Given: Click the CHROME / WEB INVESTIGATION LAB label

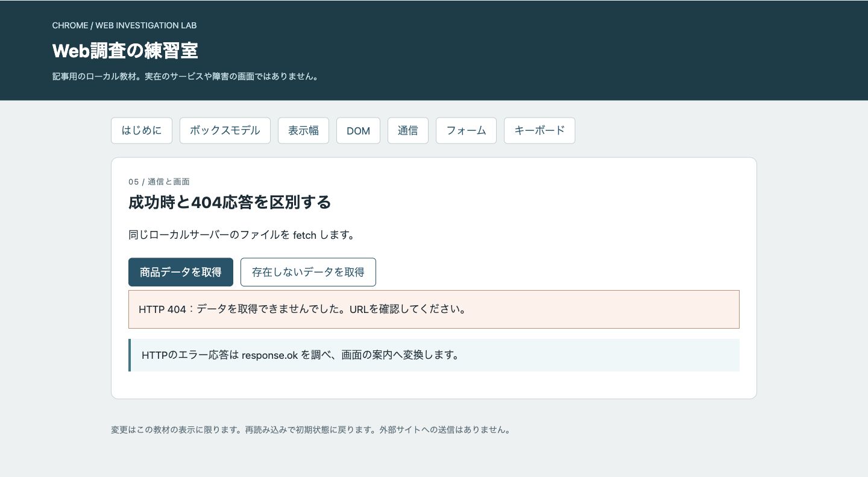Looking at the screenshot, I should [125, 25].
